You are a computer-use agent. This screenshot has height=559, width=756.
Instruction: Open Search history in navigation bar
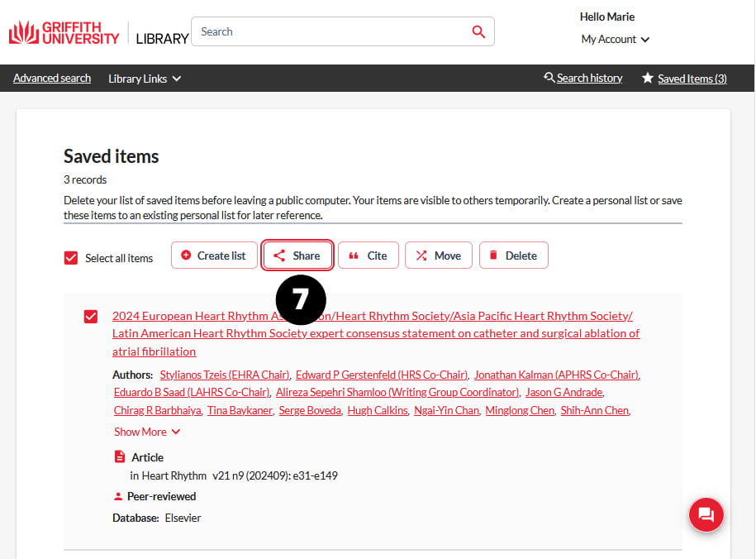(589, 79)
